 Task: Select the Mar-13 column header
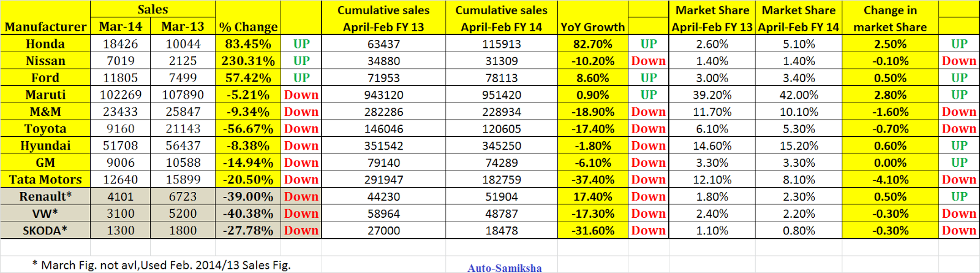tap(183, 26)
